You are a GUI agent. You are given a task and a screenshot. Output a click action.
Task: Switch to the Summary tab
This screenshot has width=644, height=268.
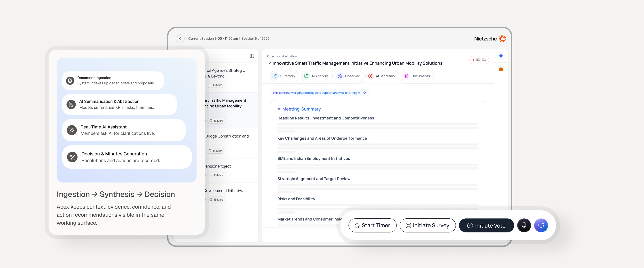point(284,76)
